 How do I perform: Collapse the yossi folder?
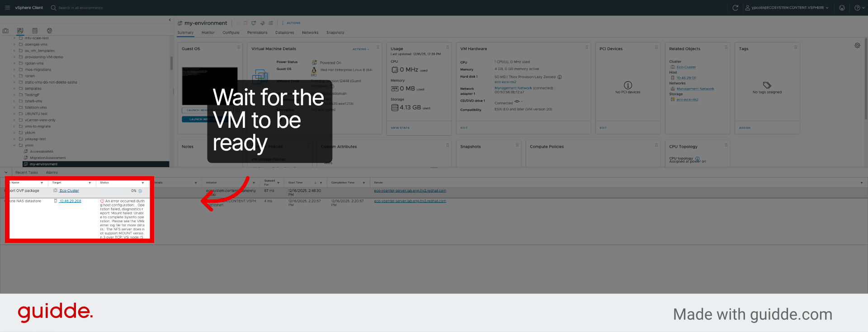tap(14, 145)
